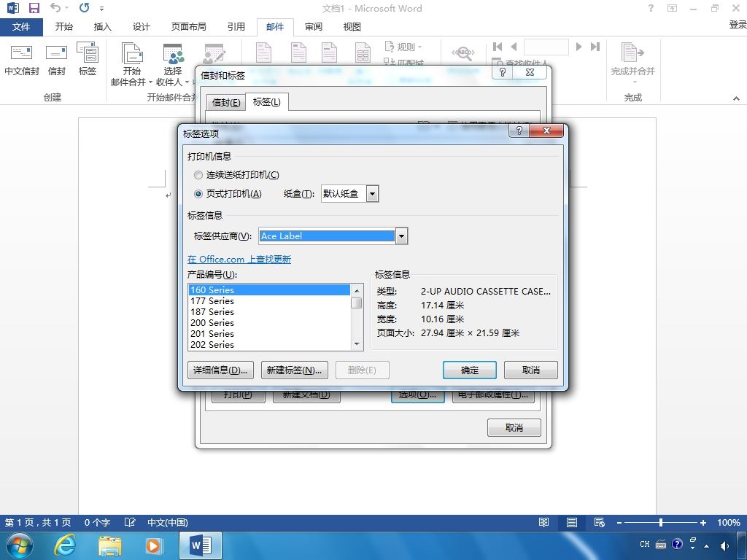Viewport: 747px width, 560px height.
Task: Select 200 Series in product list
Action: (269, 323)
